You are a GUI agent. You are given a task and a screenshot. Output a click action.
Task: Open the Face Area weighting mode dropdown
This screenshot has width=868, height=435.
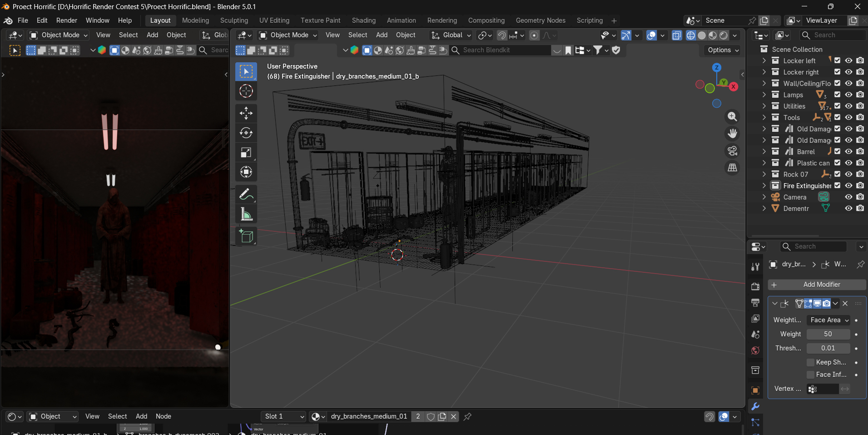point(828,320)
